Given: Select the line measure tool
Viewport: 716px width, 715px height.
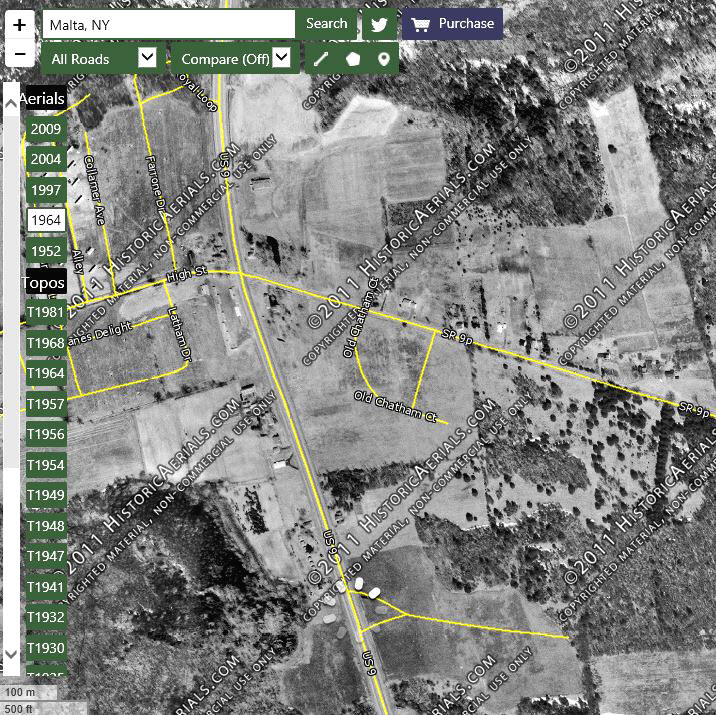Looking at the screenshot, I should 321,59.
